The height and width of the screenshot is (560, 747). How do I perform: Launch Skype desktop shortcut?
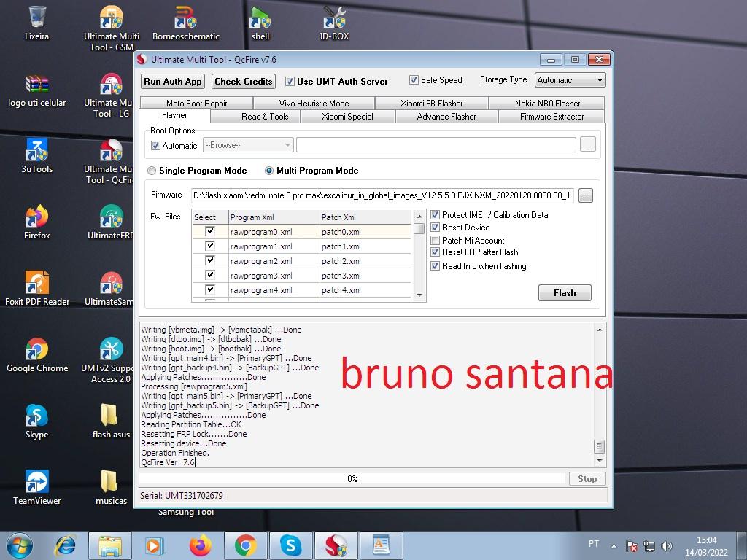(x=36, y=421)
